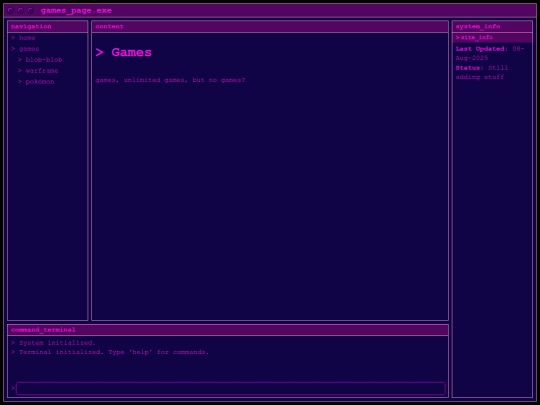Image resolution: width=540 pixels, height=405 pixels.
Task: Select the games_page.exe window title
Action: 76,11
